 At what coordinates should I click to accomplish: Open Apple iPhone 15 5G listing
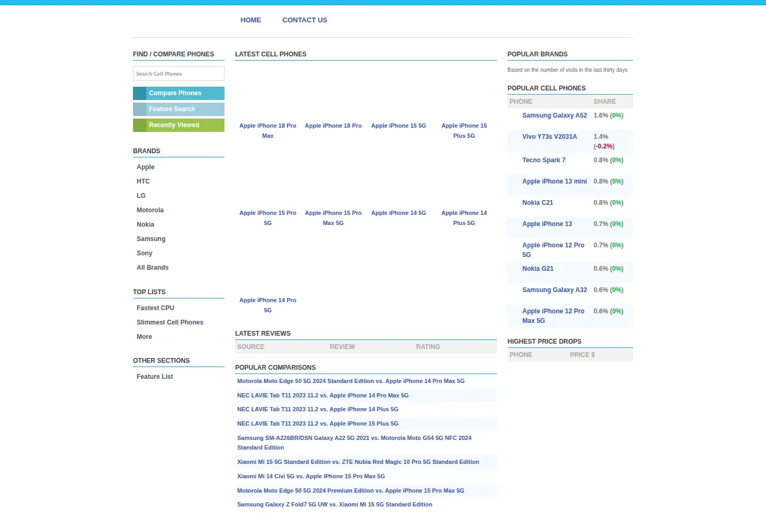click(x=398, y=126)
